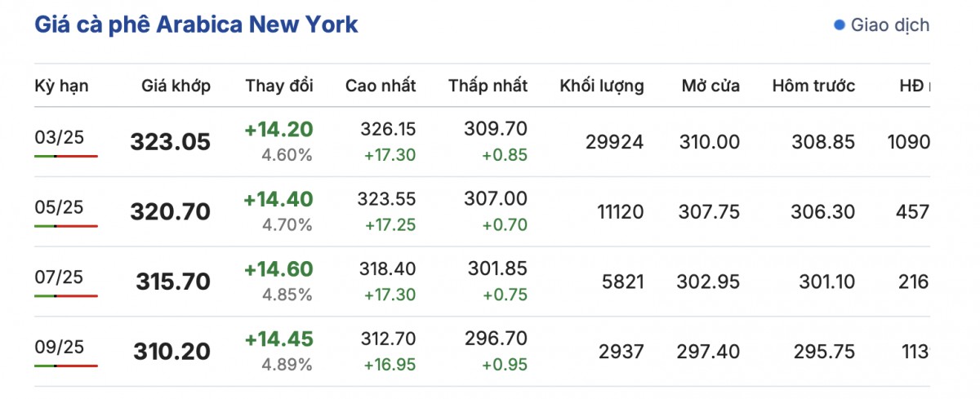Click the Mở cửa column header
Screen dimensions: 980x399
click(710, 86)
